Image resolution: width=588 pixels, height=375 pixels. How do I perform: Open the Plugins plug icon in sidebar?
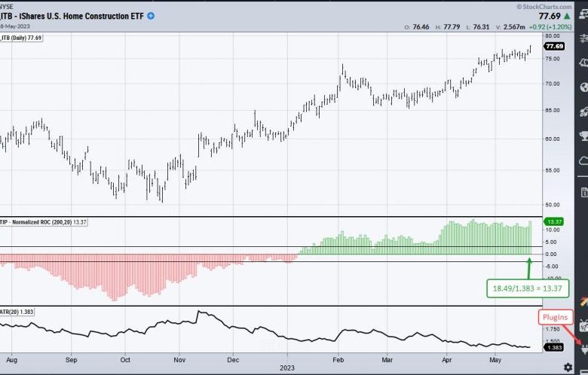click(584, 349)
